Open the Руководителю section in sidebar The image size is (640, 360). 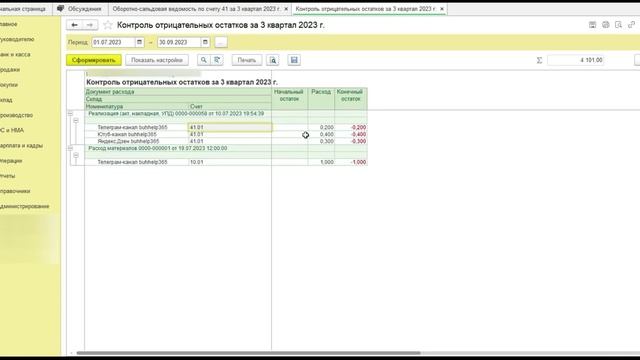pyautogui.click(x=17, y=39)
